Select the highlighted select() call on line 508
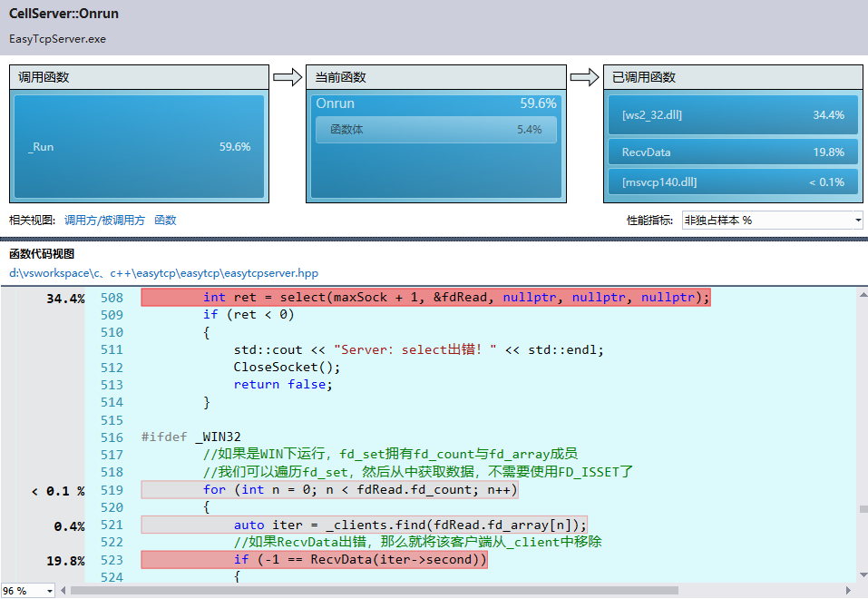 [425, 298]
